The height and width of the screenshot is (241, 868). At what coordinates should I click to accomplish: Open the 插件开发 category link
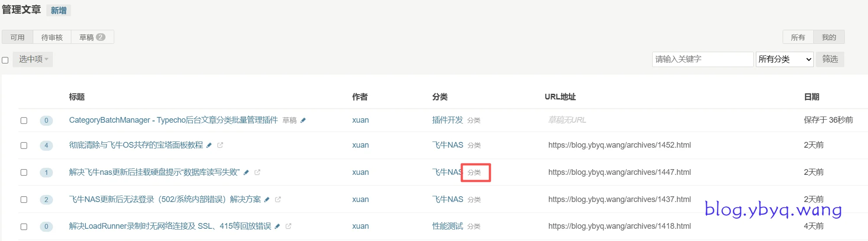tap(447, 120)
